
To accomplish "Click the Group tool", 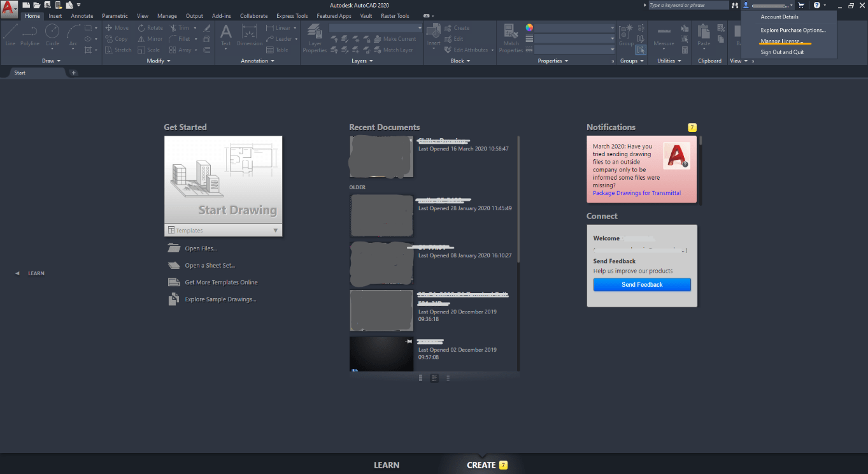I will [627, 35].
